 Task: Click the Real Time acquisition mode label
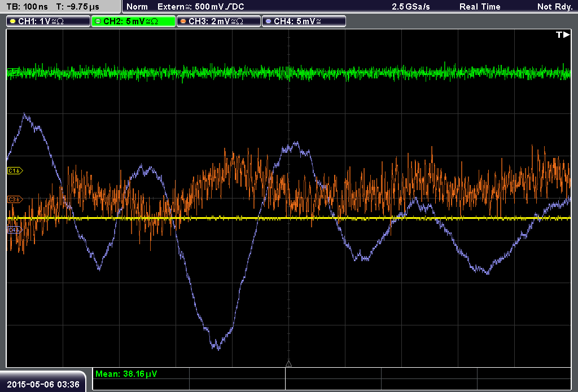coord(480,7)
